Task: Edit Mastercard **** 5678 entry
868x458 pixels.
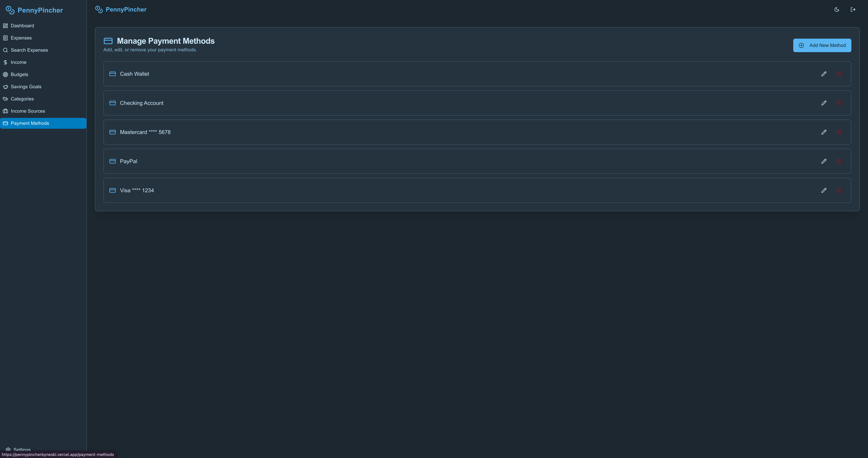Action: pyautogui.click(x=824, y=132)
